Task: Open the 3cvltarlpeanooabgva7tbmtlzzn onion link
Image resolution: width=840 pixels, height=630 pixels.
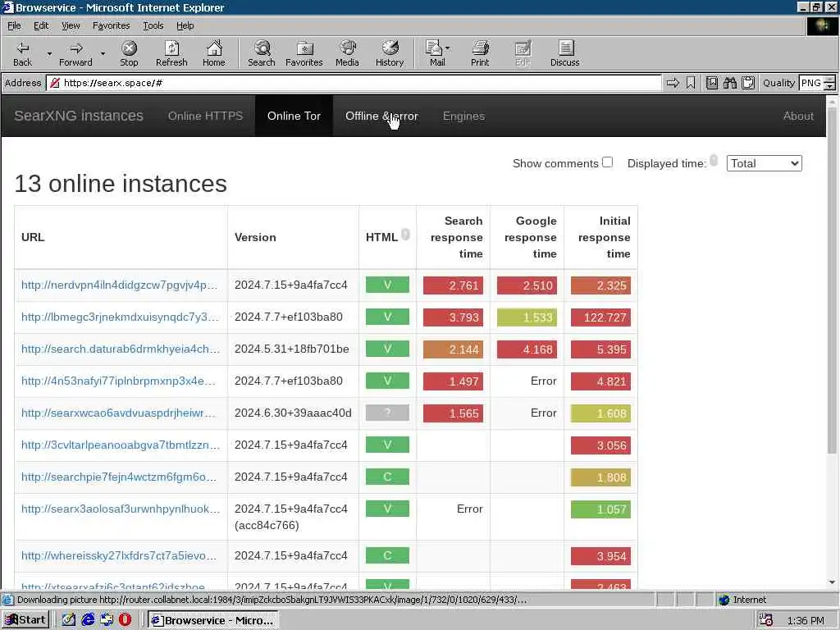Action: 121,445
